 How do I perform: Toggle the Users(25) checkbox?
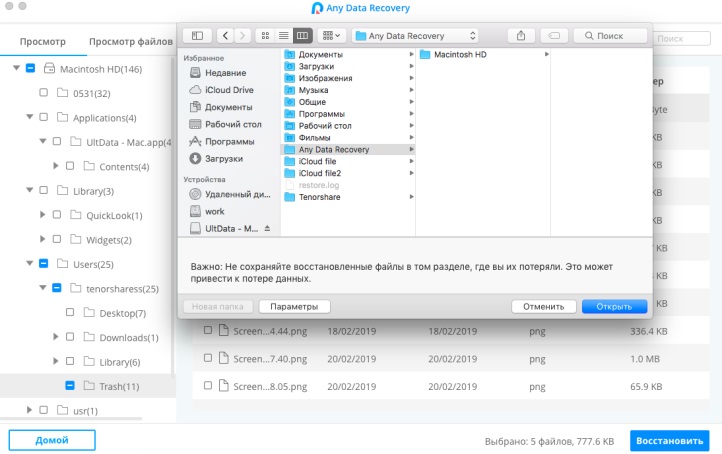pos(44,264)
